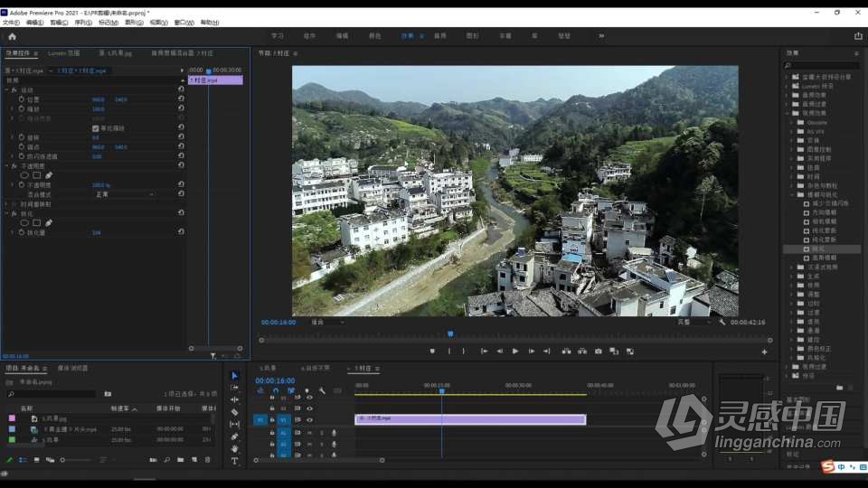Screen dimensions: 868x488
Task: Collapse the Opacity effect section
Action: pyautogui.click(x=7, y=166)
